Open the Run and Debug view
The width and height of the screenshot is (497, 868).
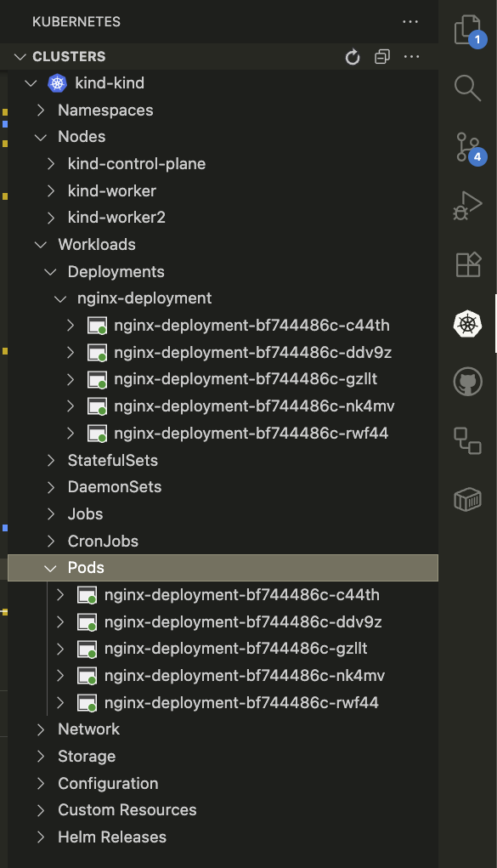467,206
